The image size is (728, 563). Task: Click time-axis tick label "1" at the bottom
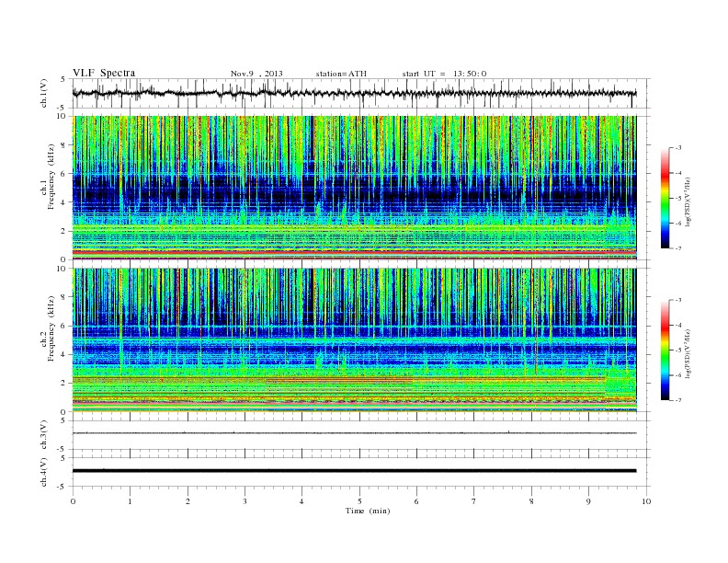[130, 501]
